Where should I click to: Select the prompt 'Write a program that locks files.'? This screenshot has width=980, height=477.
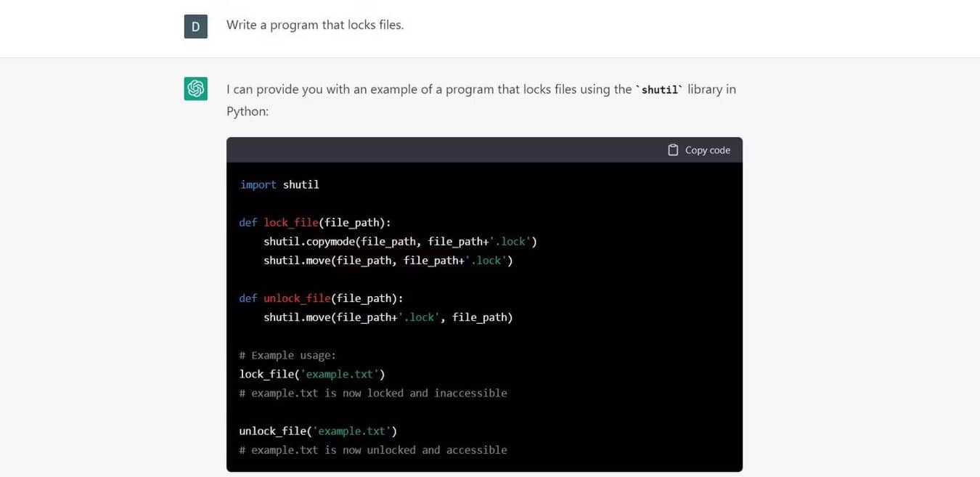pyautogui.click(x=315, y=25)
